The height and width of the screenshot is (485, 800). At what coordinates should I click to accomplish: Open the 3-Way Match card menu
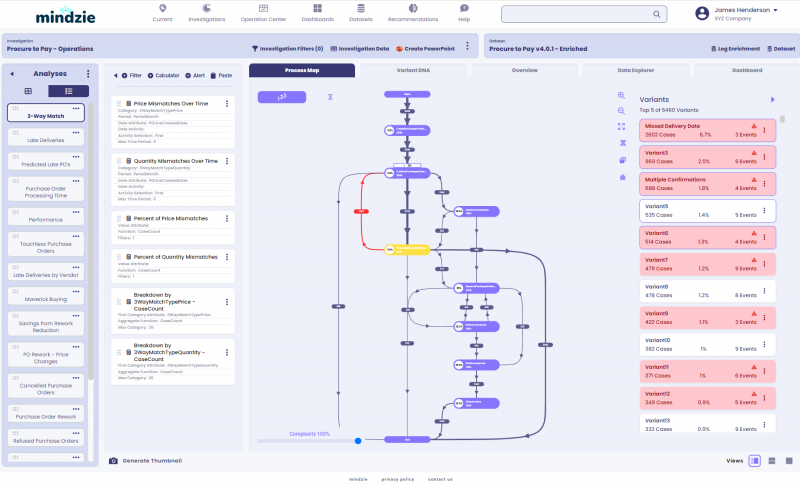click(x=76, y=109)
